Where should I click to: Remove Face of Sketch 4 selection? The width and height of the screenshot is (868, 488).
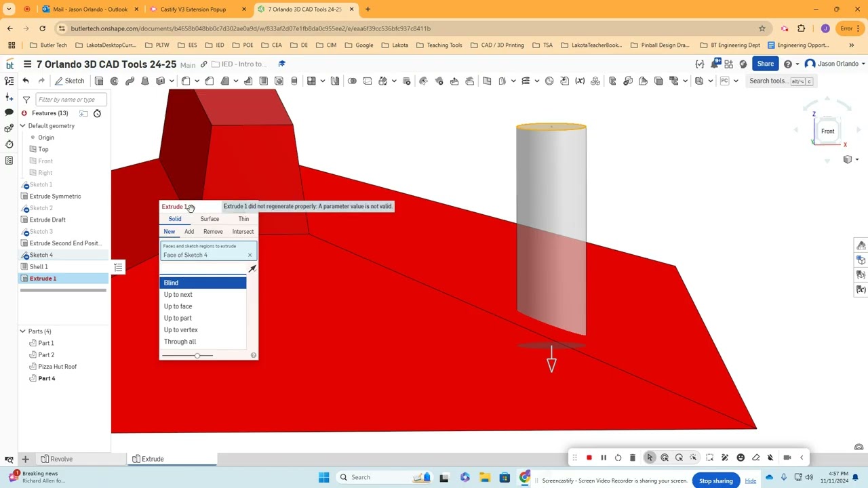pyautogui.click(x=250, y=255)
